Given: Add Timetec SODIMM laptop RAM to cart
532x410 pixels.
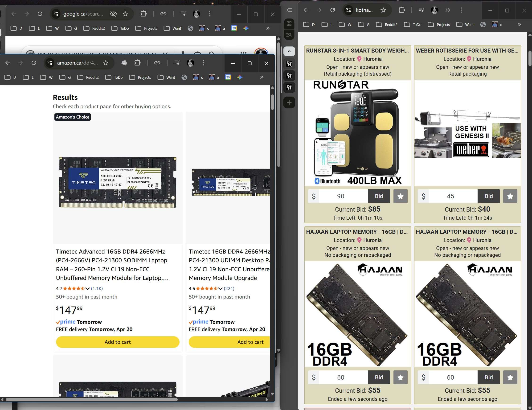Looking at the screenshot, I should click(118, 342).
